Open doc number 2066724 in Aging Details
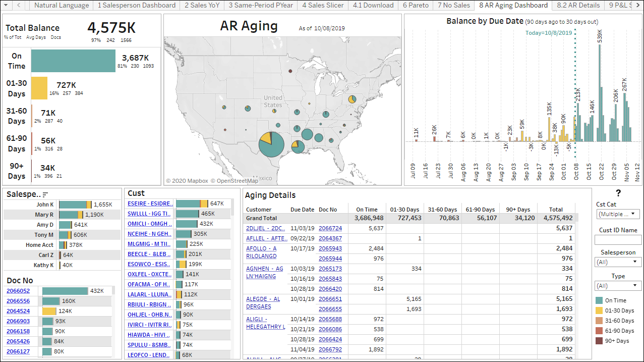 (330, 228)
